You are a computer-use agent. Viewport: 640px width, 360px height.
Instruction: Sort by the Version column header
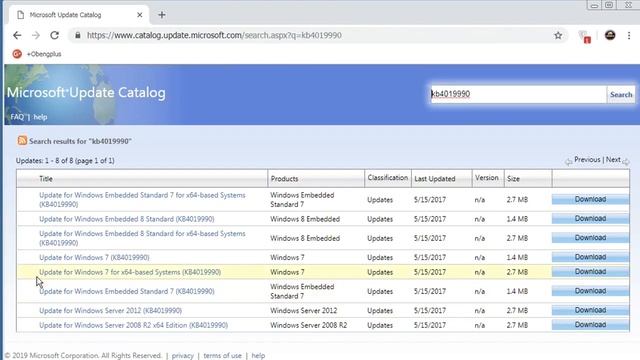pyautogui.click(x=487, y=178)
